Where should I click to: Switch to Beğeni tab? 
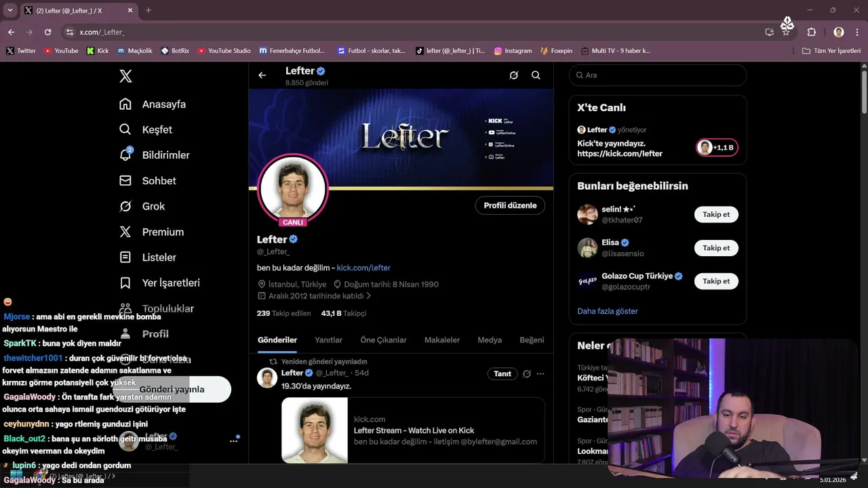click(x=532, y=340)
